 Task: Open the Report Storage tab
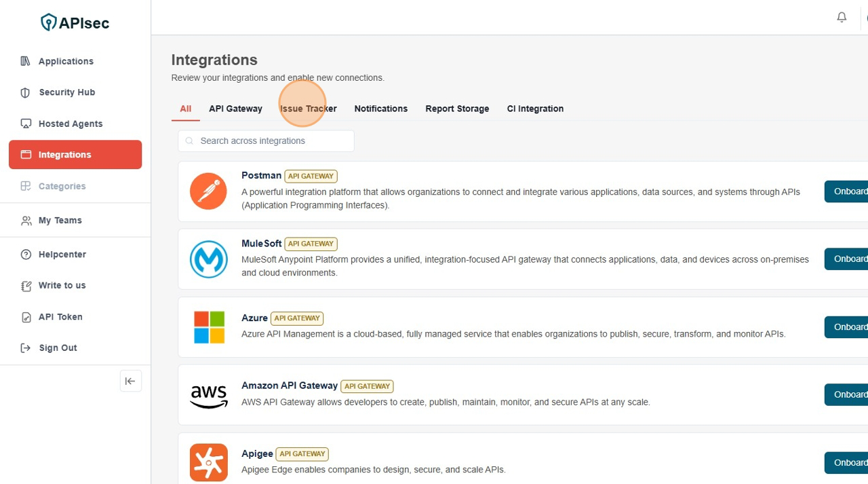pyautogui.click(x=457, y=109)
